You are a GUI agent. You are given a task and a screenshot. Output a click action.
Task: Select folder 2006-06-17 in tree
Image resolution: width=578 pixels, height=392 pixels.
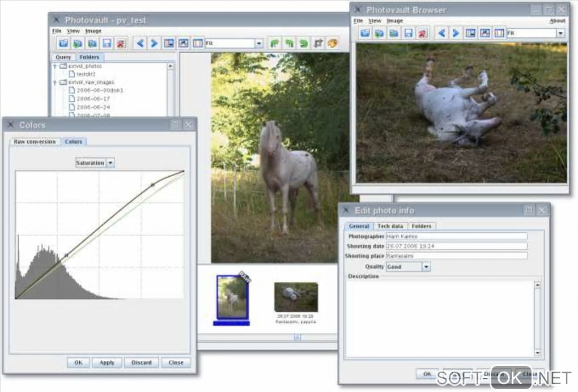[93, 99]
